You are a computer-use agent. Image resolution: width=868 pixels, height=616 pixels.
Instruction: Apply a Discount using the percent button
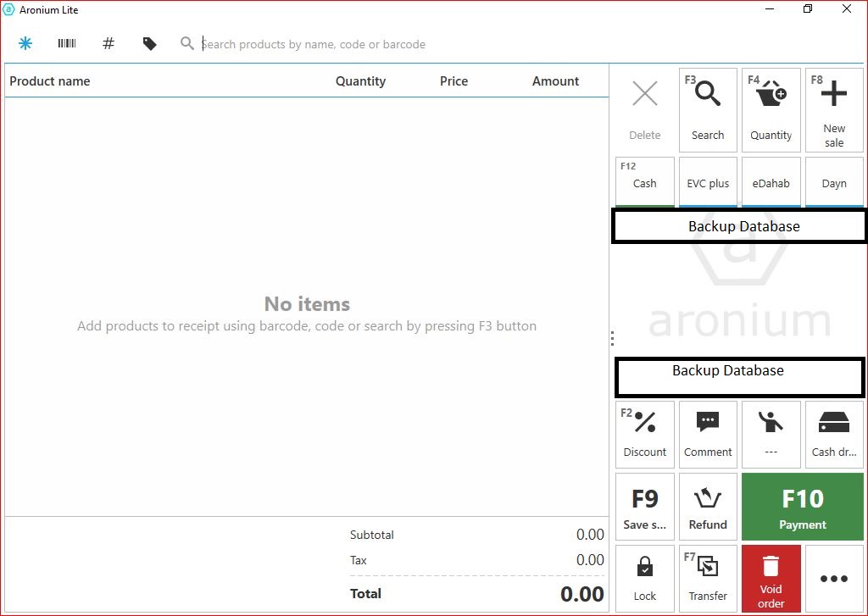(645, 435)
